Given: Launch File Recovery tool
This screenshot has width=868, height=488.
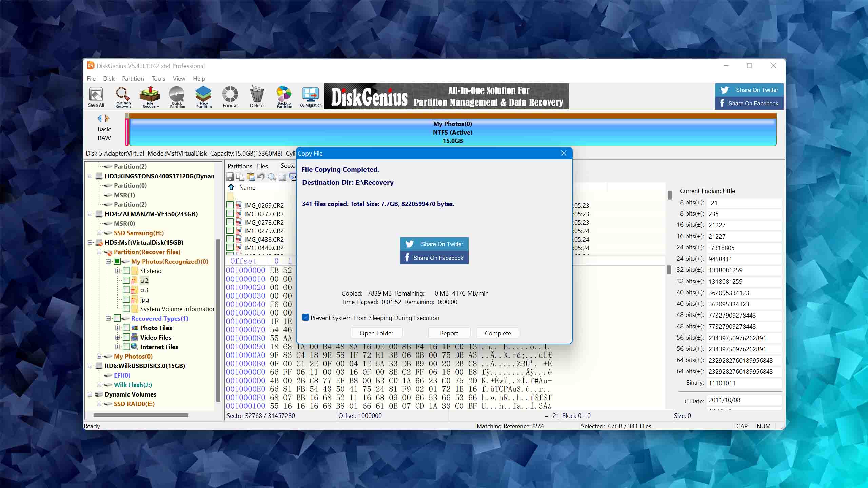Looking at the screenshot, I should (x=150, y=97).
